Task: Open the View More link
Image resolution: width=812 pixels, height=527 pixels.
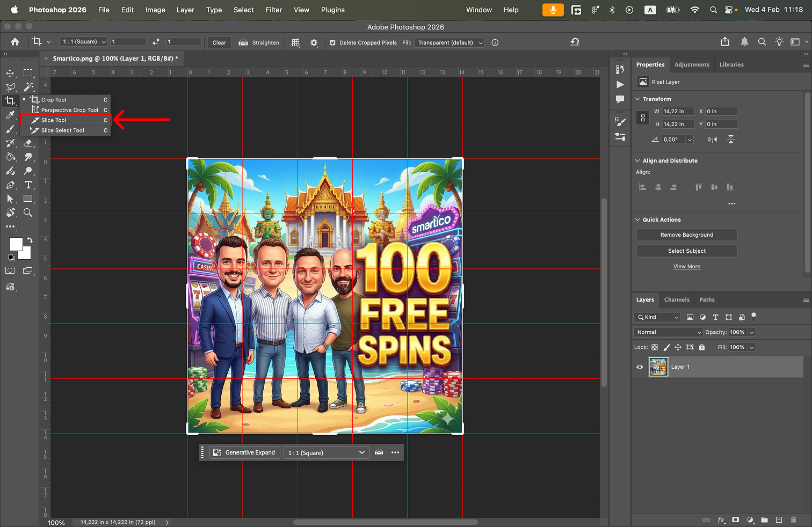Action: point(686,266)
